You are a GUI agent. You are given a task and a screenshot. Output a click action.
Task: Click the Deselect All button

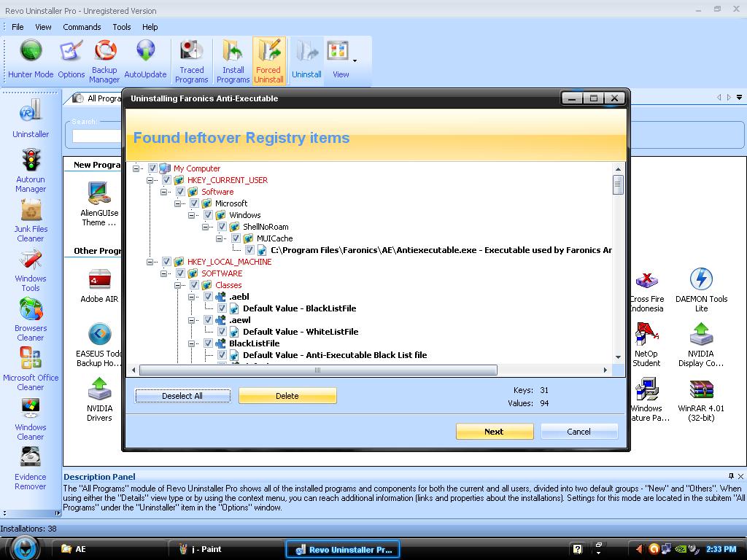pyautogui.click(x=182, y=395)
